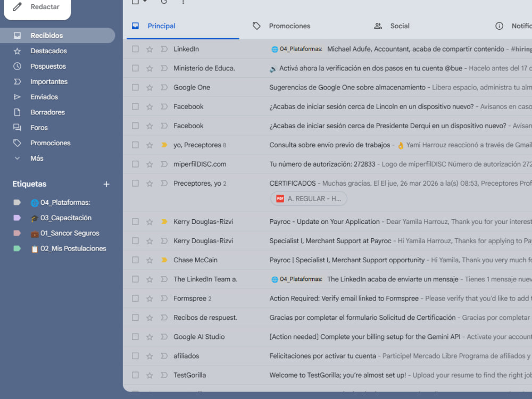Star the Recibos de respuest. email

tap(149, 318)
